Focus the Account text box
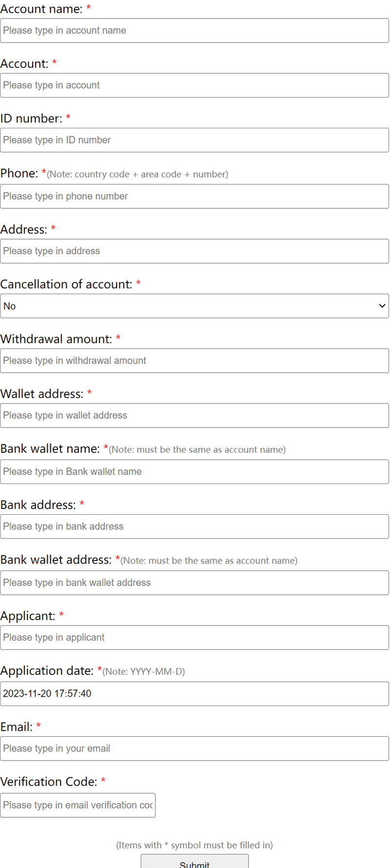Image resolution: width=390 pixels, height=868 pixels. click(194, 85)
